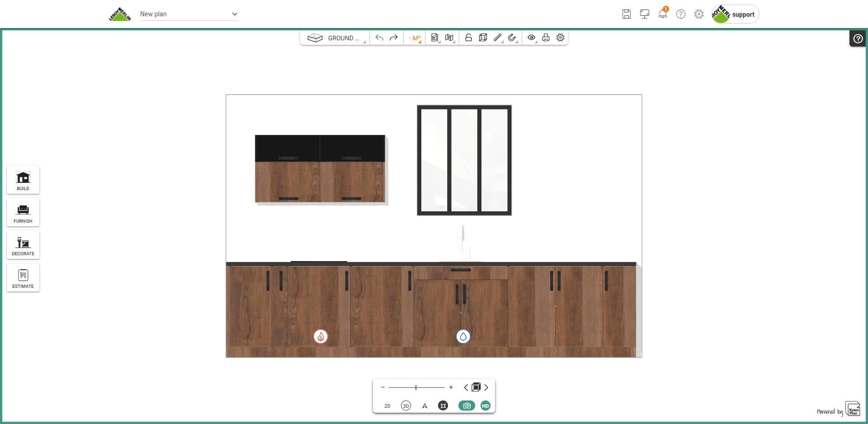Screen dimensions: 868x424
Task: Open the eye visibility options
Action: coord(532,38)
